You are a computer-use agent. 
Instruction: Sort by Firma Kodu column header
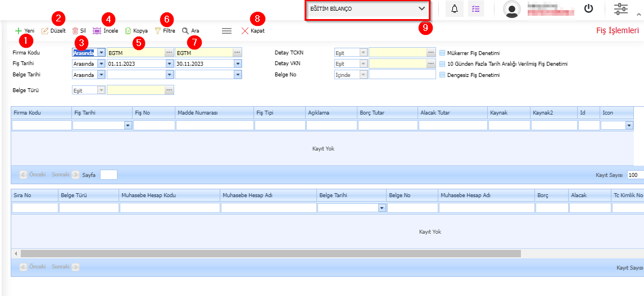point(42,112)
